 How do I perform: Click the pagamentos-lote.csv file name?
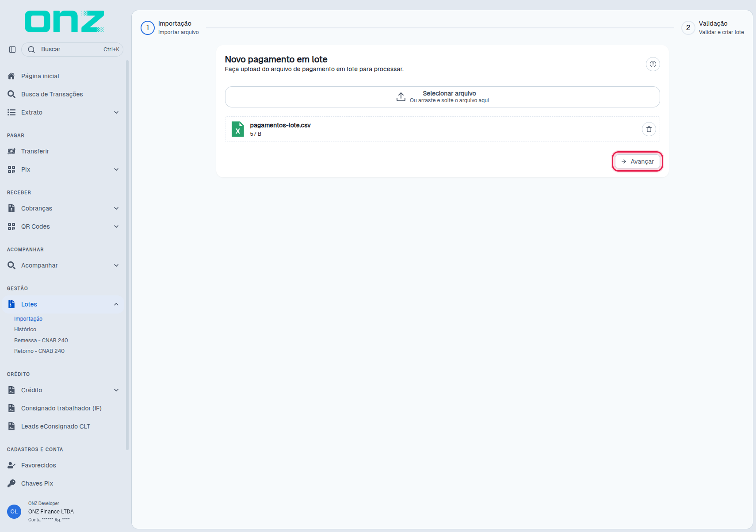click(x=280, y=125)
